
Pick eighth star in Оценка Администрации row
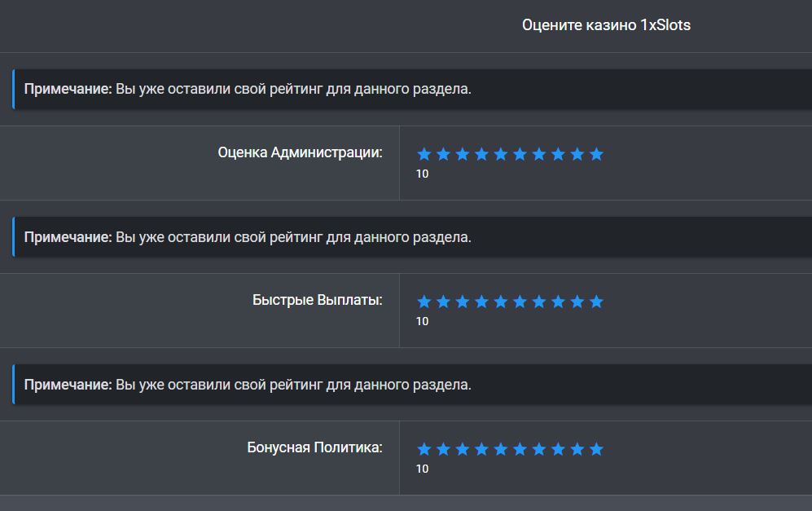(x=558, y=154)
